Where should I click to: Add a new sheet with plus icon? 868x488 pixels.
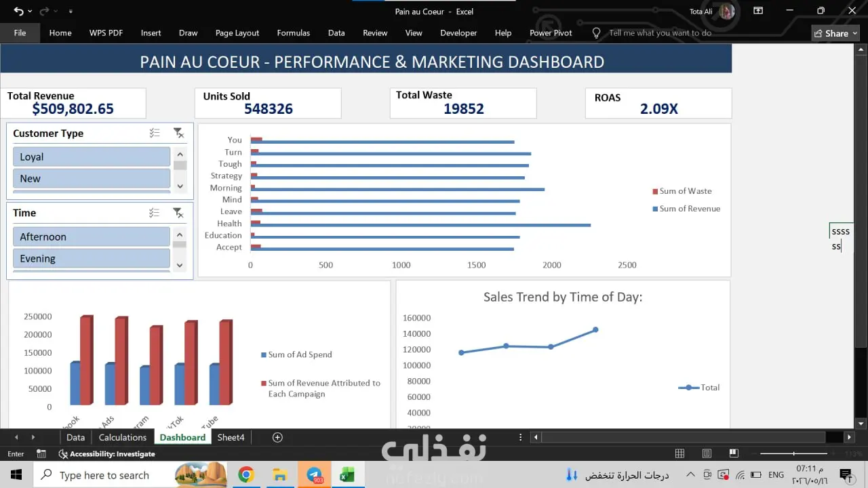[x=277, y=437]
